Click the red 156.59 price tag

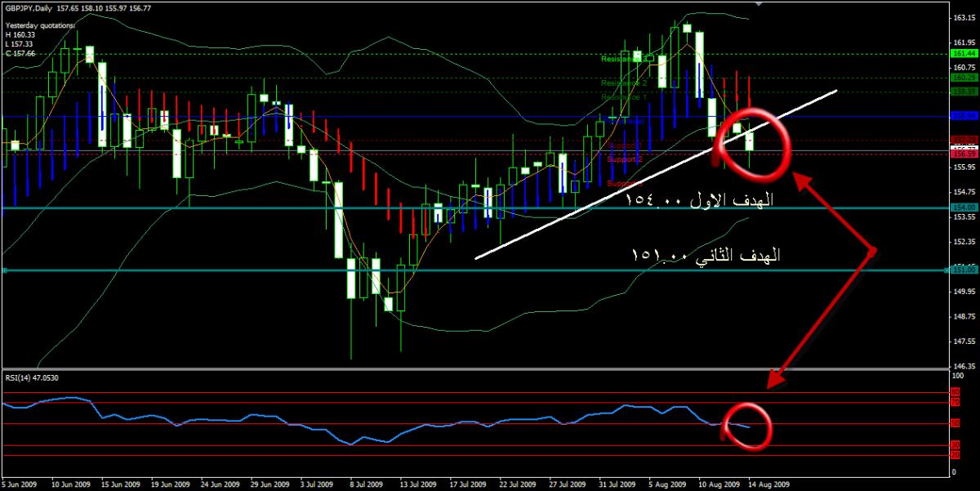point(964,153)
